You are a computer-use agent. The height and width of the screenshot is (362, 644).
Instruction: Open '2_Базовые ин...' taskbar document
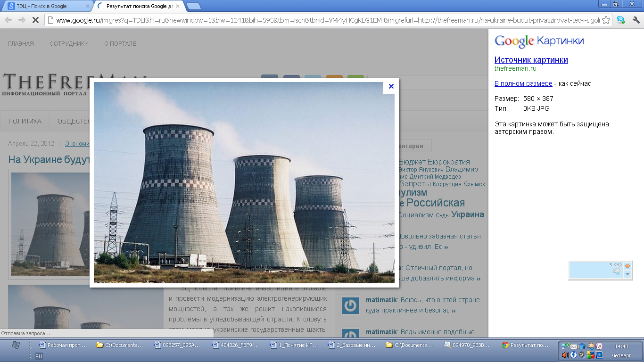point(352,345)
